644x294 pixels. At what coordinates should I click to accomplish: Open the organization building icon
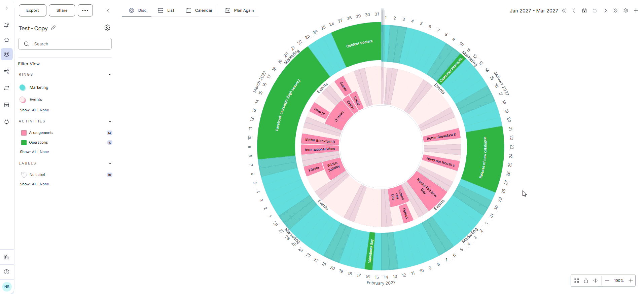coord(6,257)
